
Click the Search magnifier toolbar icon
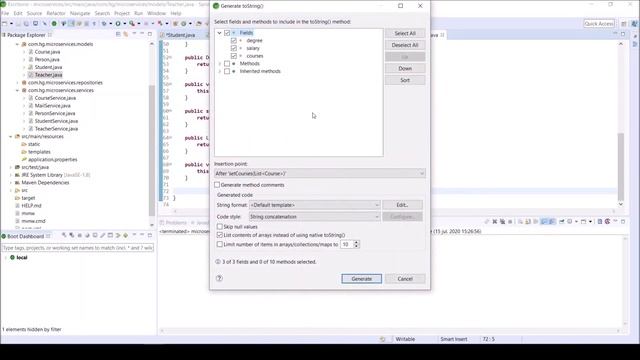132,24
